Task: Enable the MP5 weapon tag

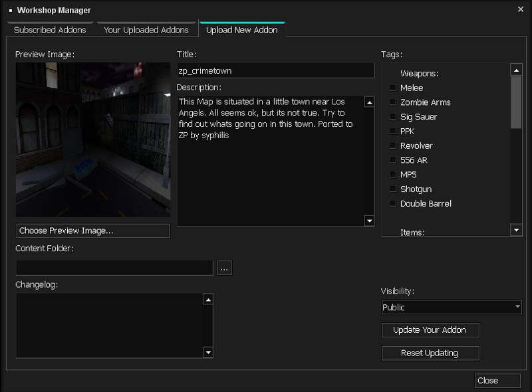Action: click(x=392, y=174)
